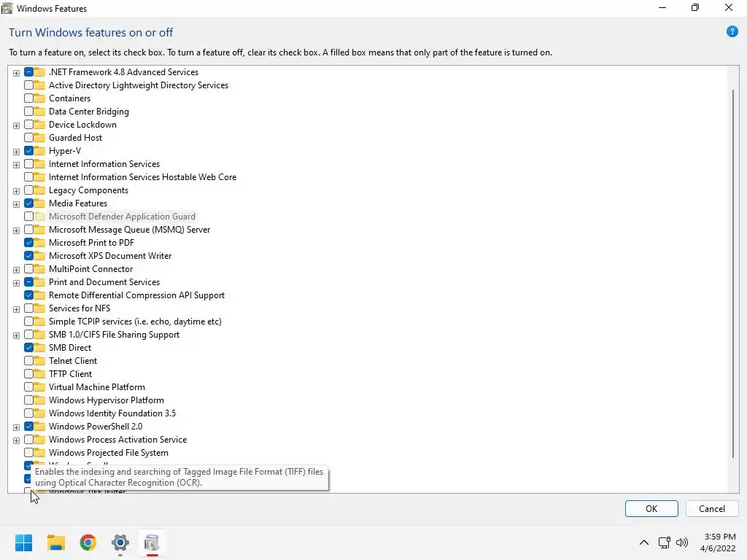
Task: Click the TFTP Client label
Action: click(70, 374)
